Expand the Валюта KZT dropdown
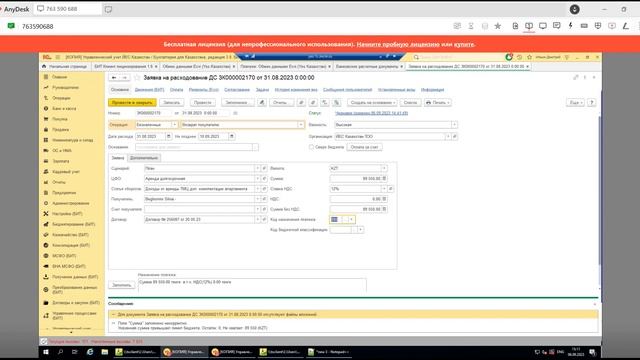The width and height of the screenshot is (640, 360). [384, 168]
